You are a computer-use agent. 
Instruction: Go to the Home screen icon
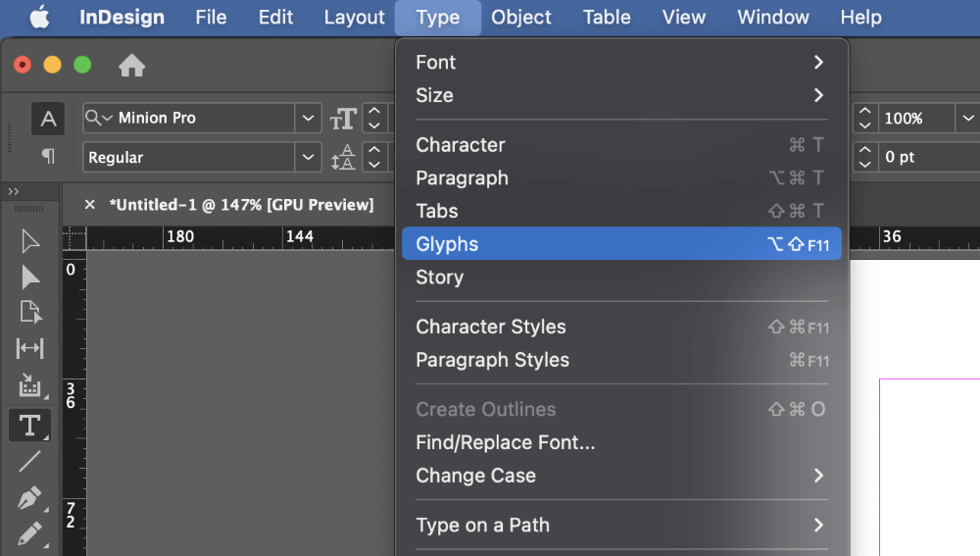[132, 65]
